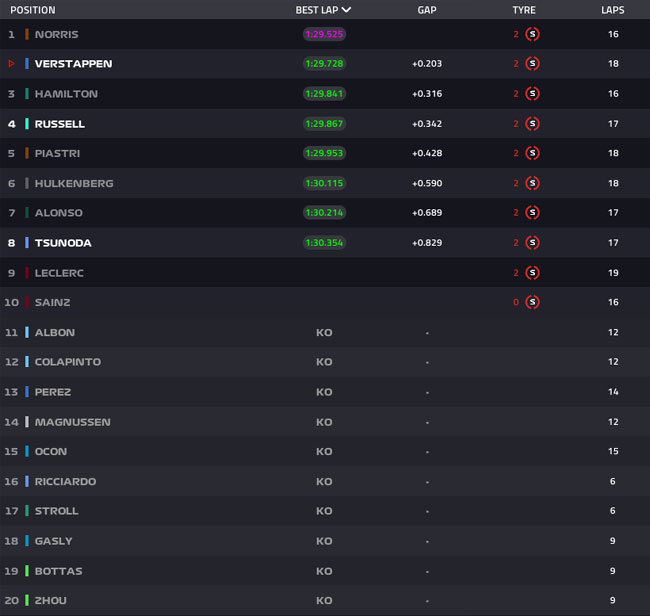
Task: Select the Tyre column header
Action: [x=524, y=10]
